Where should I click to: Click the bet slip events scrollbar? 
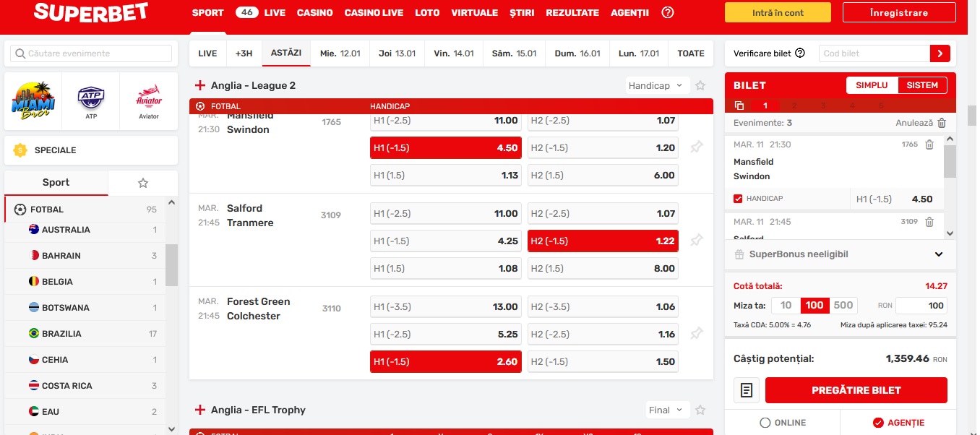[x=950, y=160]
